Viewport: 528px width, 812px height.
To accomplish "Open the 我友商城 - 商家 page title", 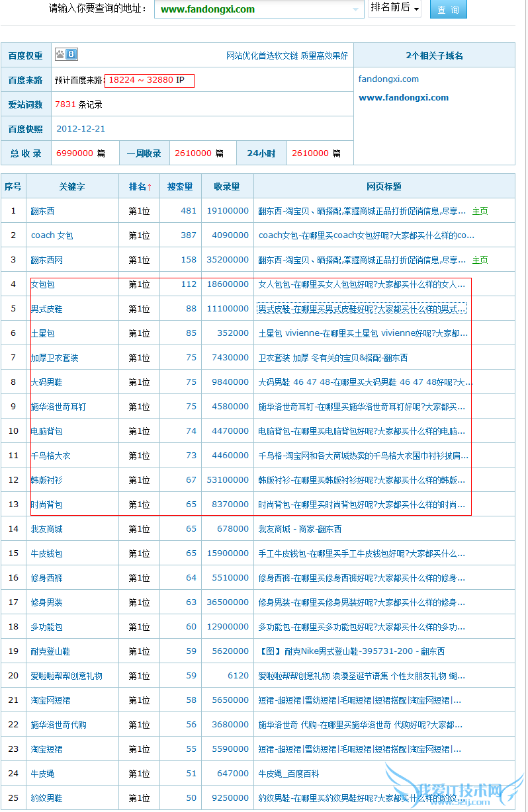I will 300,530.
